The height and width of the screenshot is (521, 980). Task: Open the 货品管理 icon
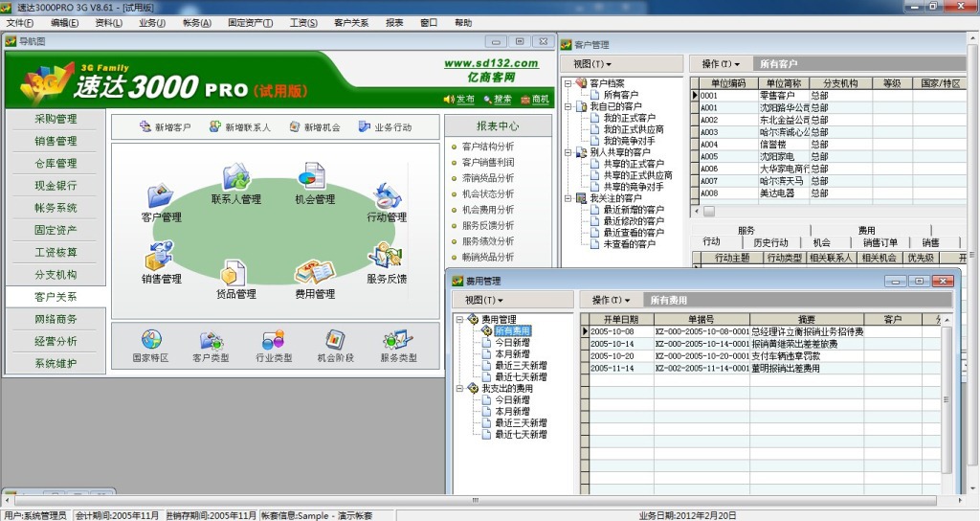(x=234, y=273)
